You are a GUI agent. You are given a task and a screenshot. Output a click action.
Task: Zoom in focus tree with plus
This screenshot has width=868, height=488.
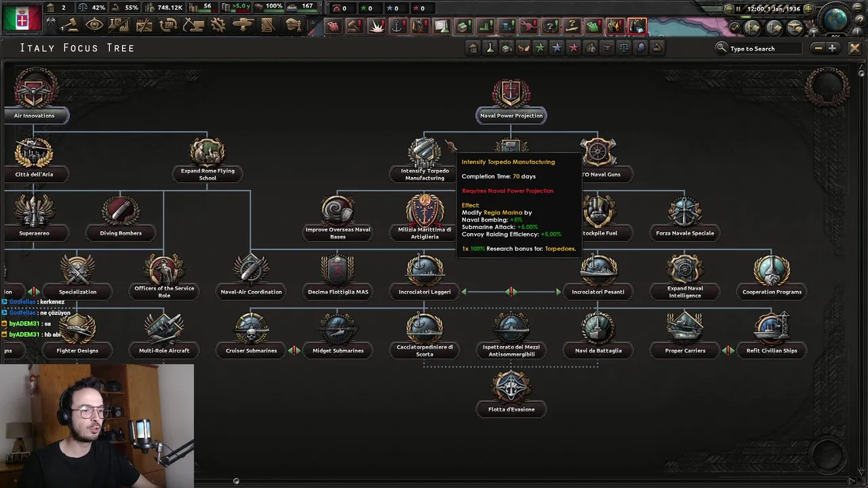(832, 48)
